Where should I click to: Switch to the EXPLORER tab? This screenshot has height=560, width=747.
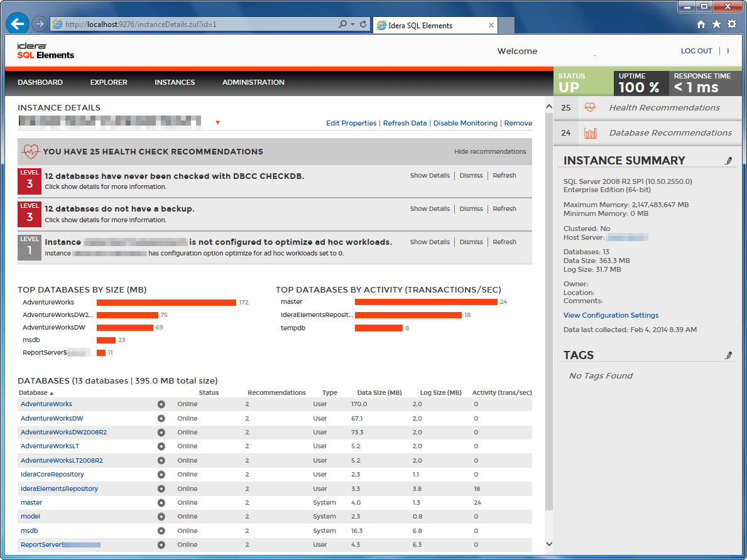[108, 82]
